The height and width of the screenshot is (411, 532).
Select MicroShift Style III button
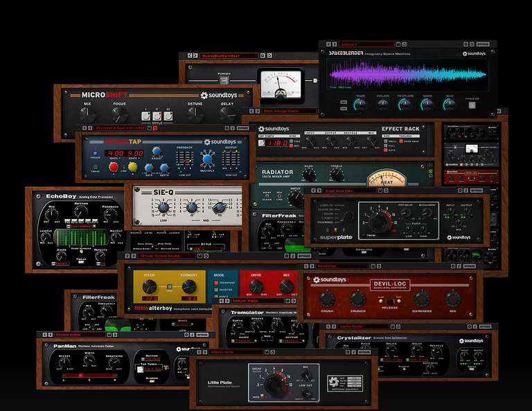click(168, 116)
